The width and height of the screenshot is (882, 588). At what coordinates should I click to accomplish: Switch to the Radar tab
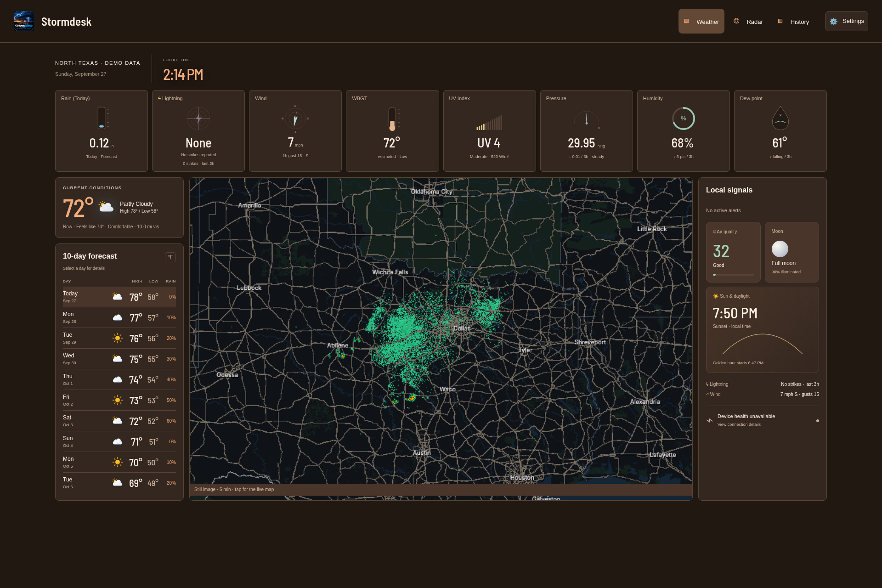coord(748,22)
